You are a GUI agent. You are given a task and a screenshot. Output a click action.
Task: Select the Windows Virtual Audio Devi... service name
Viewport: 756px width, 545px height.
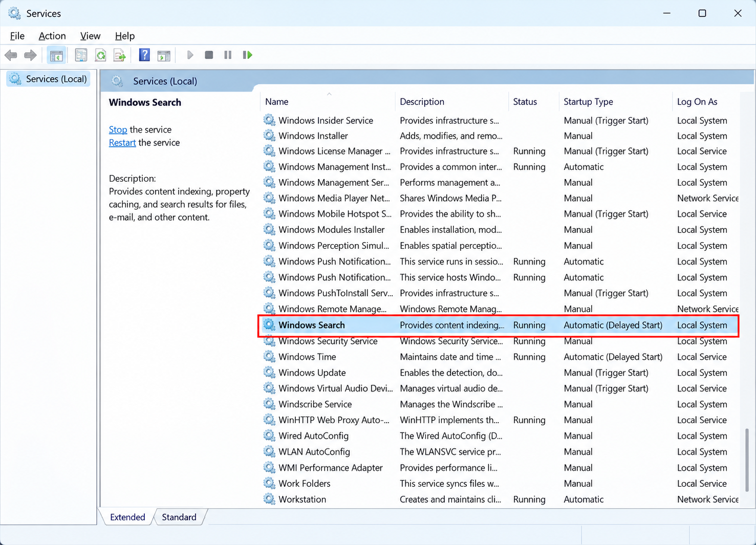(x=335, y=388)
